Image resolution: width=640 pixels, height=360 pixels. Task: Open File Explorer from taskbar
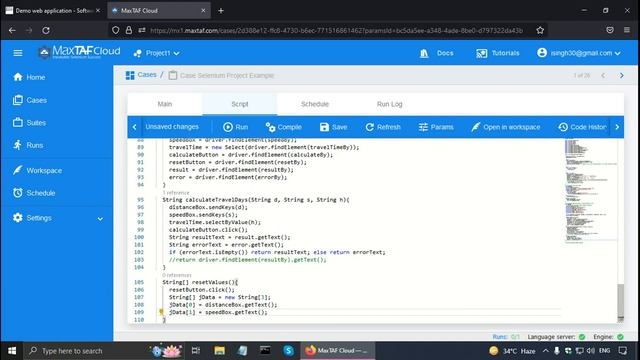point(220,351)
